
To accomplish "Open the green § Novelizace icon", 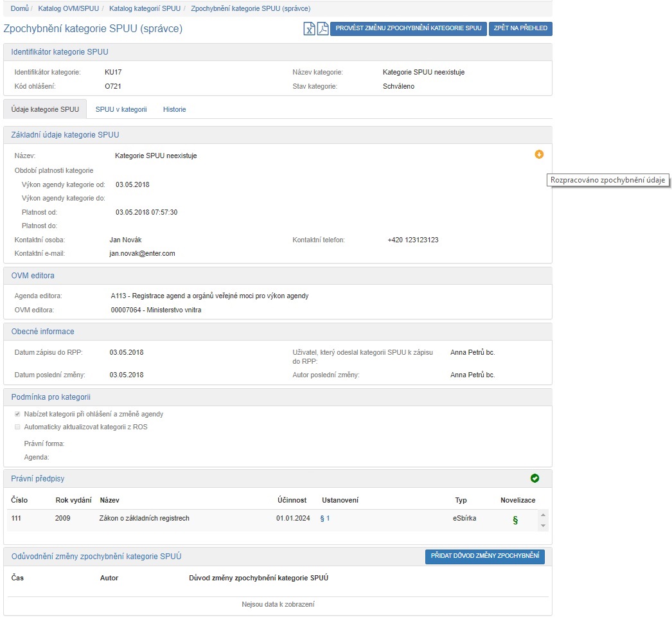I will [x=515, y=520].
